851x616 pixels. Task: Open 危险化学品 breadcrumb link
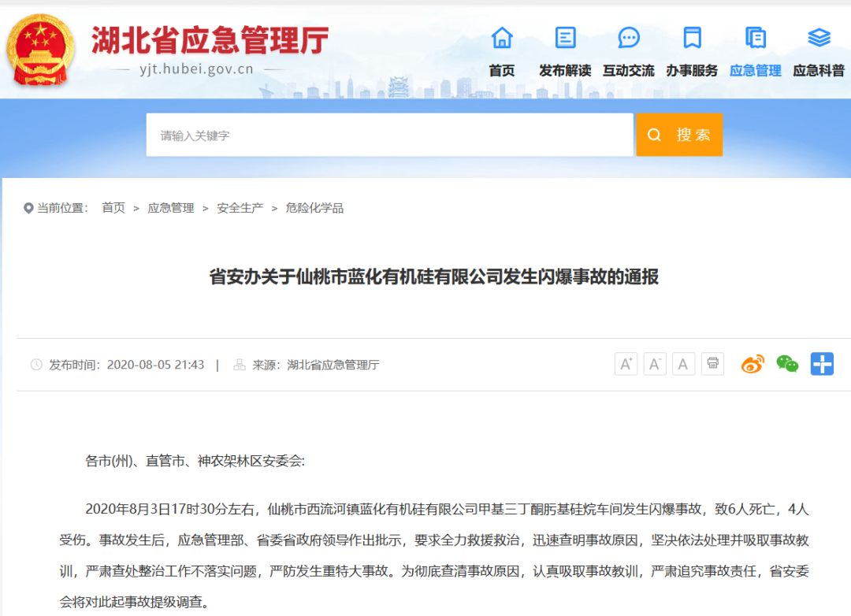[314, 208]
